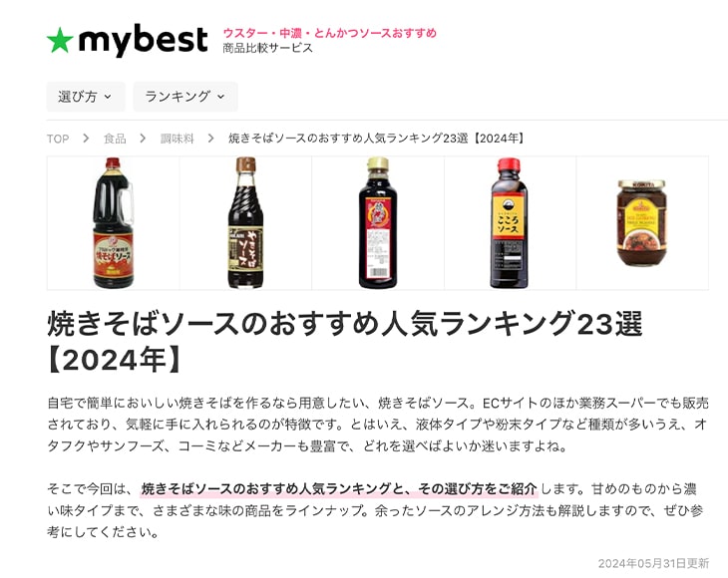This screenshot has height=578, width=728.
Task: Open ウスター・中濃・とんかつソースおすすめ link
Action: point(330,33)
